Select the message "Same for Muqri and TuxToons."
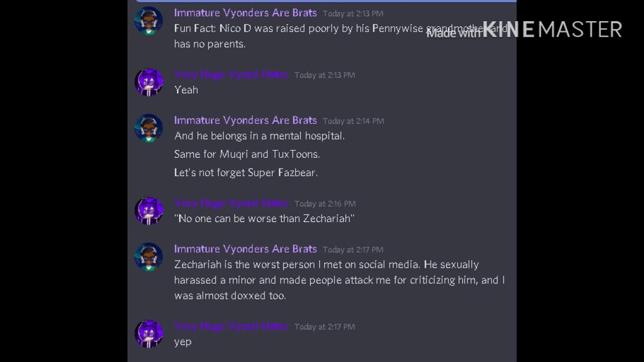644x362 pixels. (247, 154)
